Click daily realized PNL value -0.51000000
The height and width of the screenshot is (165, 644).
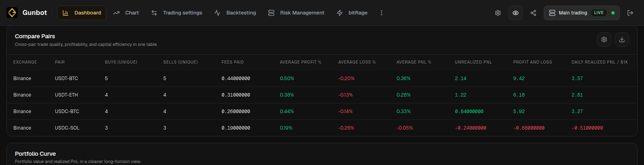[587, 128]
